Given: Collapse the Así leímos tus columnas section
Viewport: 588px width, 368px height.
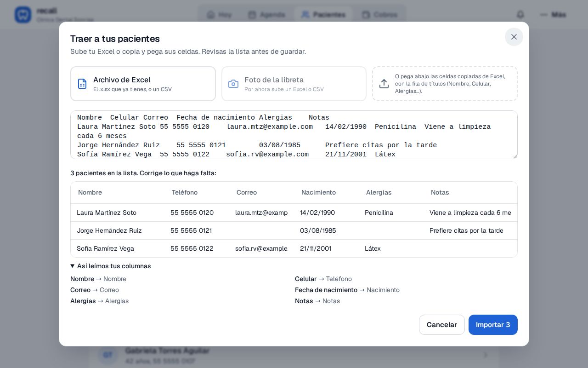Looking at the screenshot, I should pos(111,266).
